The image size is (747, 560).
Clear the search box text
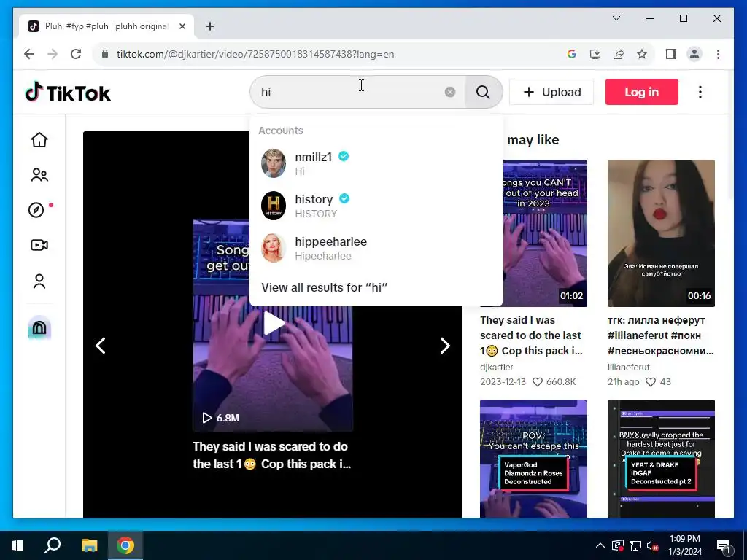449,92
